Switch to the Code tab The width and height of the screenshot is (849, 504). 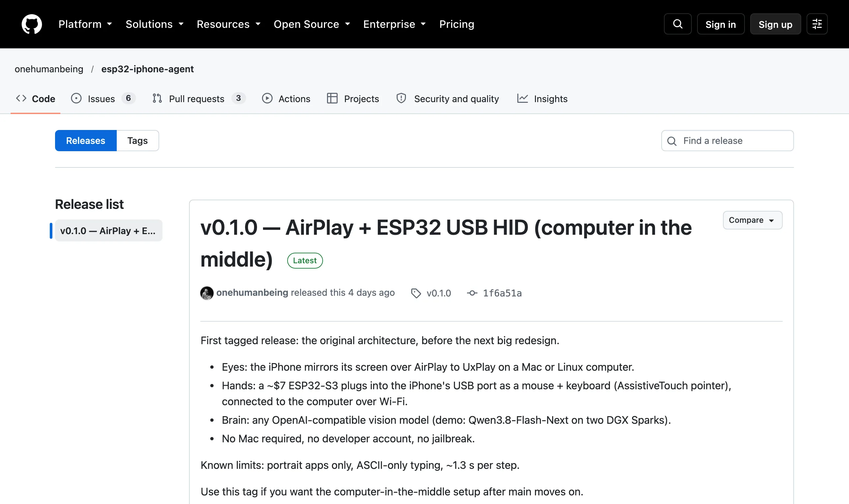(35, 98)
